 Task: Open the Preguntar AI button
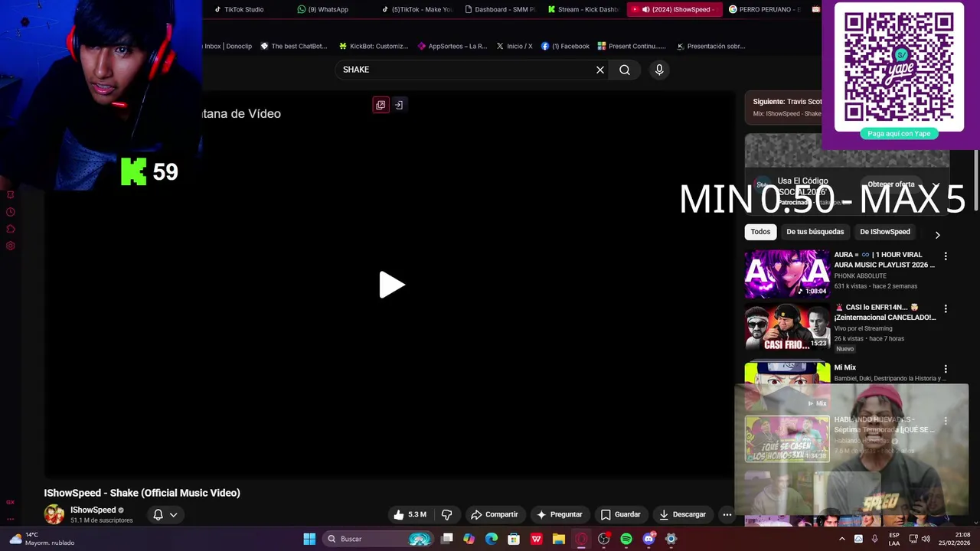click(x=560, y=514)
